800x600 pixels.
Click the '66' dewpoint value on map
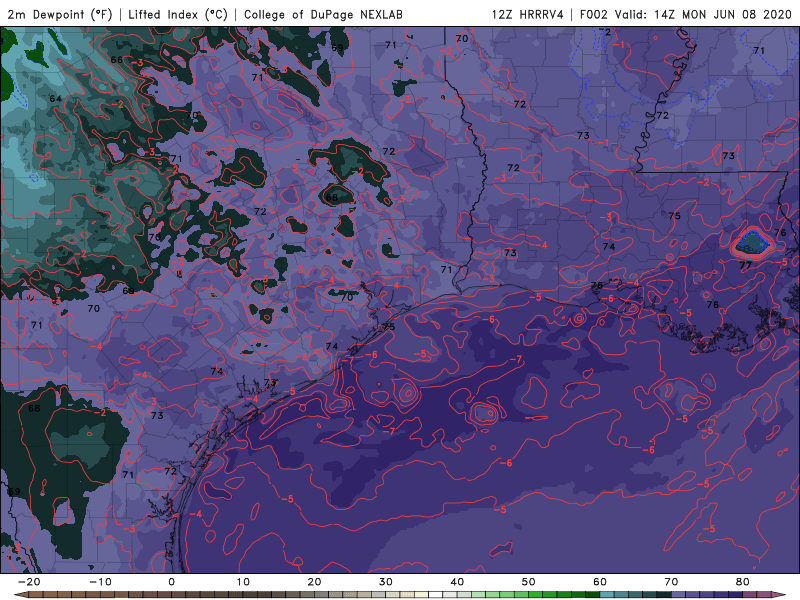pyautogui.click(x=117, y=60)
